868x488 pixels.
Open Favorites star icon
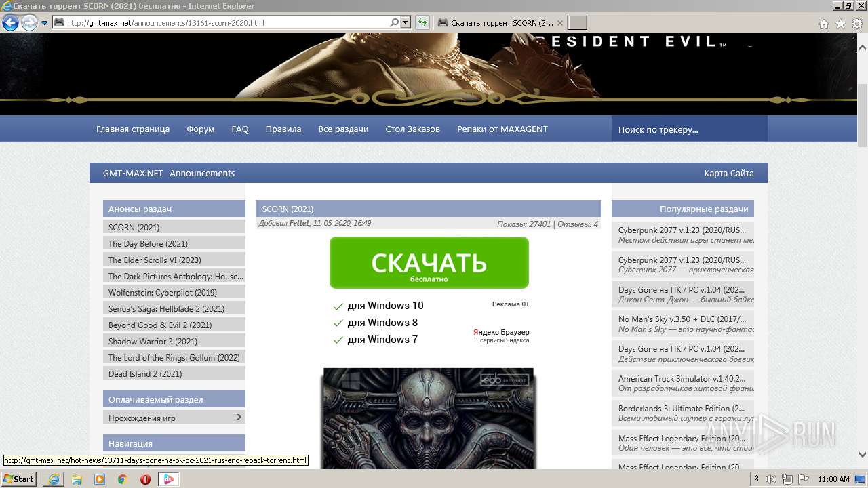tap(840, 24)
